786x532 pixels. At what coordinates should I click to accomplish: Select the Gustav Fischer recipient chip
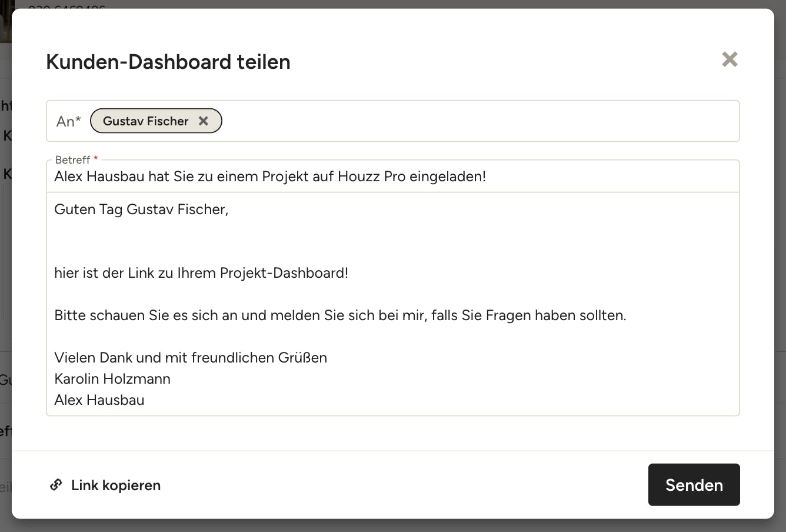tap(145, 121)
